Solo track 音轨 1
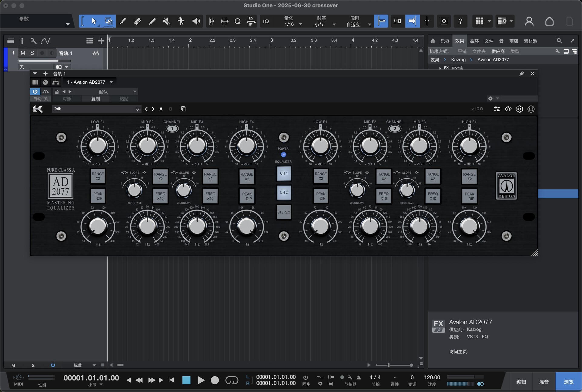 [x=32, y=53]
